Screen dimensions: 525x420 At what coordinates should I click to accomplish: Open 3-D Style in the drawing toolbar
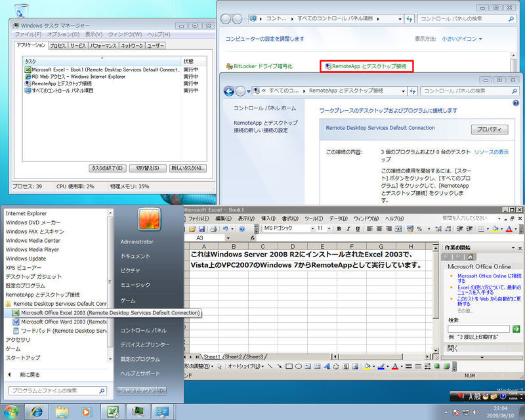446,366
